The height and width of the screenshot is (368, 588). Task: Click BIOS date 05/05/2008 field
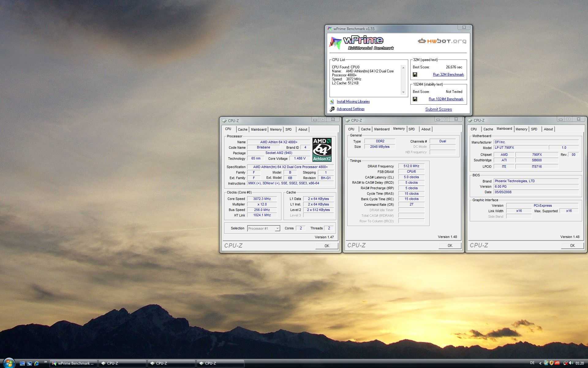tap(536, 192)
